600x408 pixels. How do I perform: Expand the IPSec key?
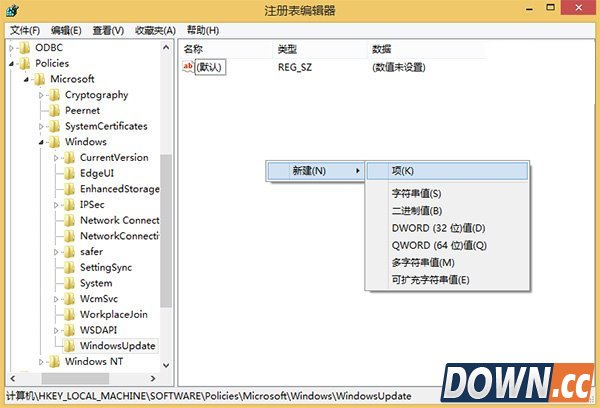pyautogui.click(x=56, y=205)
